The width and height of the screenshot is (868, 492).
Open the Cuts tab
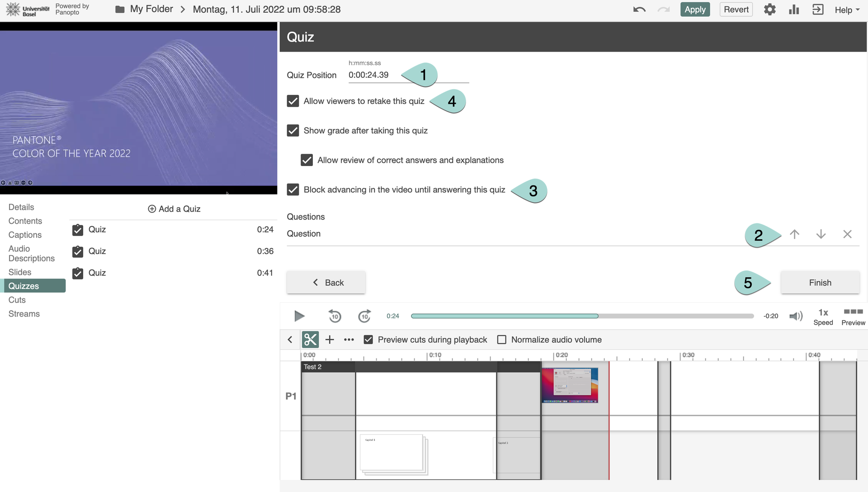tap(17, 300)
